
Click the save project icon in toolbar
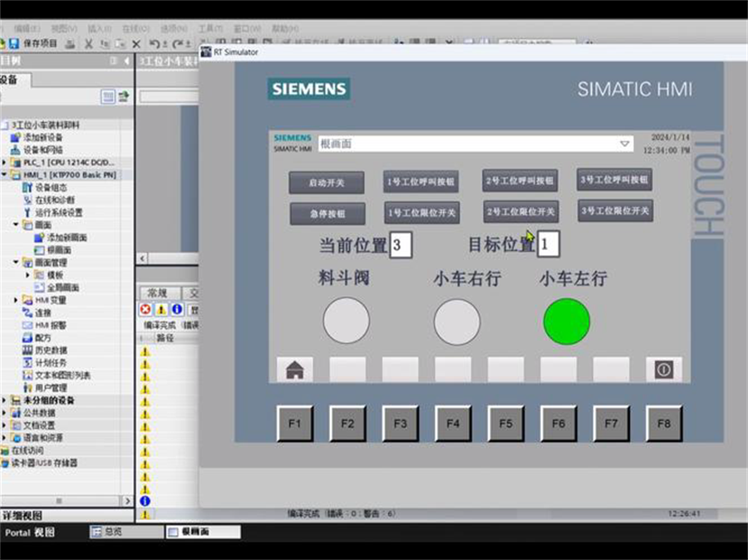pyautogui.click(x=13, y=43)
